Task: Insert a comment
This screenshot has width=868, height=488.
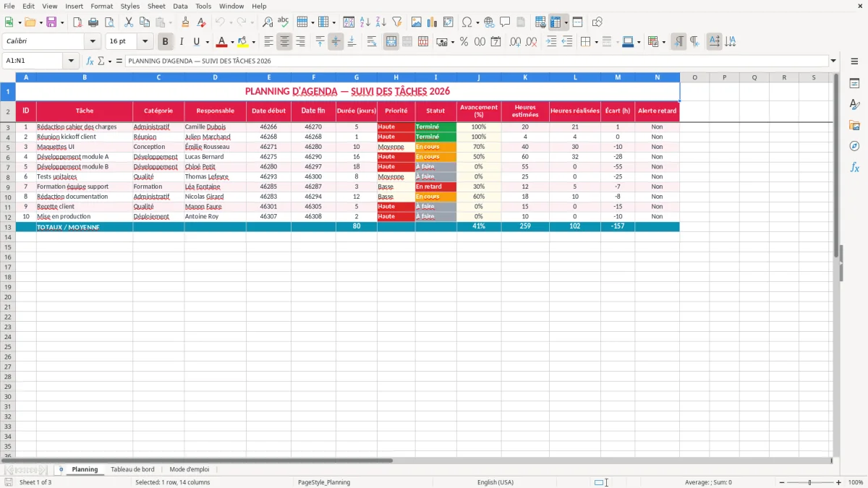Action: (505, 22)
